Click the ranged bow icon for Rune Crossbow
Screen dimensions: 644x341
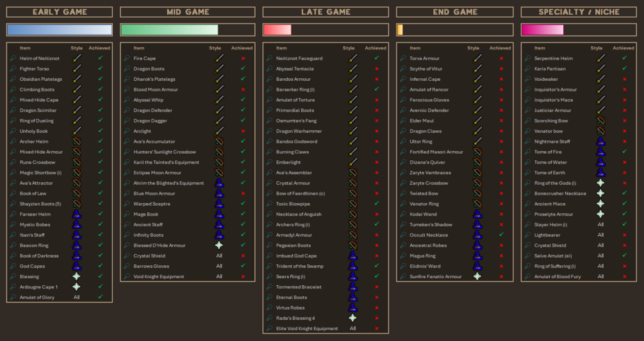(x=77, y=162)
